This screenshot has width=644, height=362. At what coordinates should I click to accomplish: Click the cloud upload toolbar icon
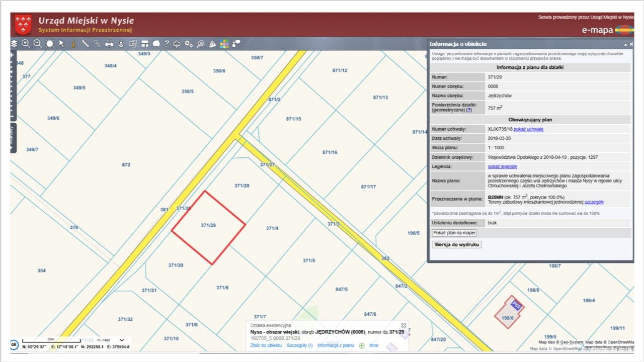[x=177, y=44]
